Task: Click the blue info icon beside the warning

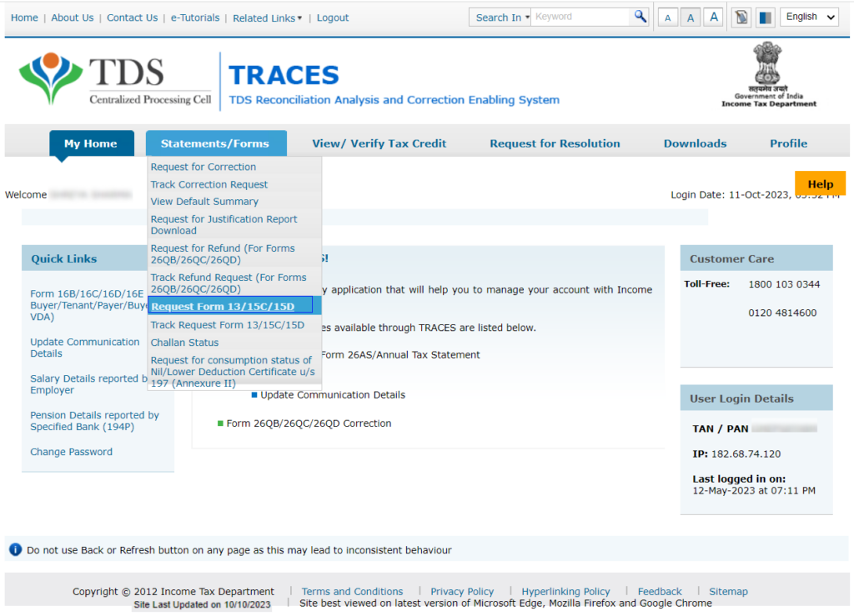Action: pos(15,549)
